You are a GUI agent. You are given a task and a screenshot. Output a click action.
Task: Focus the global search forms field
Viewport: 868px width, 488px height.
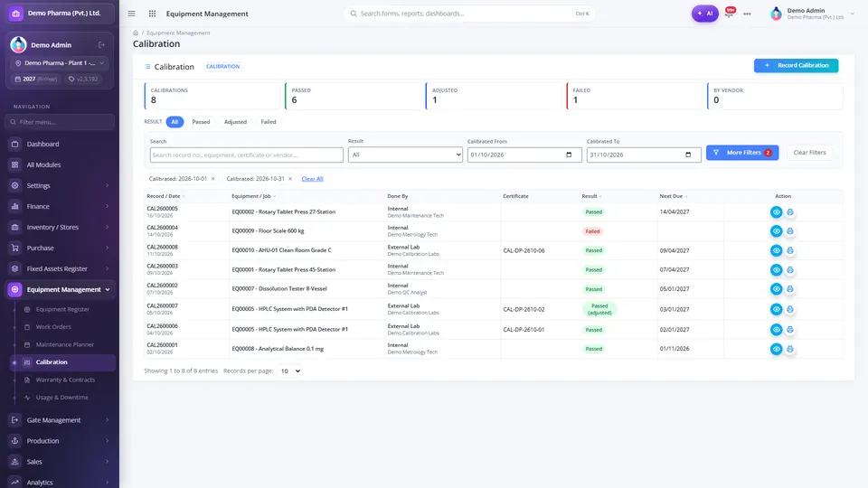(x=469, y=14)
